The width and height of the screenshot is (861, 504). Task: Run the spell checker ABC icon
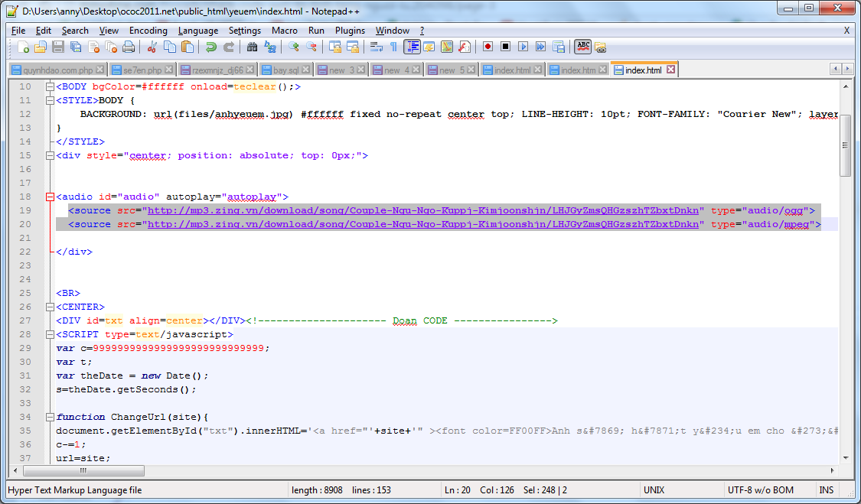pos(580,47)
